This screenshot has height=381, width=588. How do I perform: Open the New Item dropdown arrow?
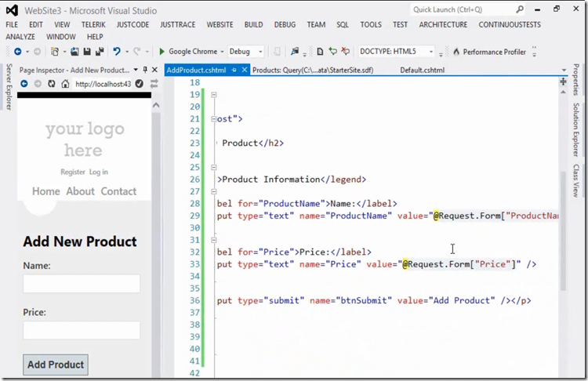point(64,52)
